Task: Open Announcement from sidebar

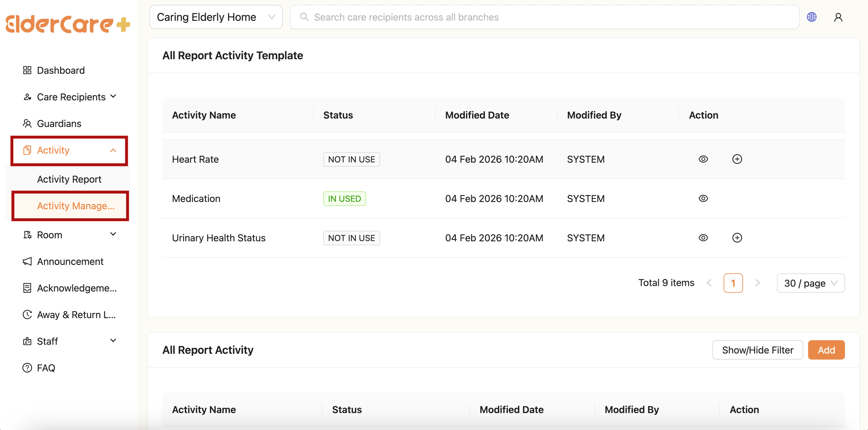Action: (70, 261)
